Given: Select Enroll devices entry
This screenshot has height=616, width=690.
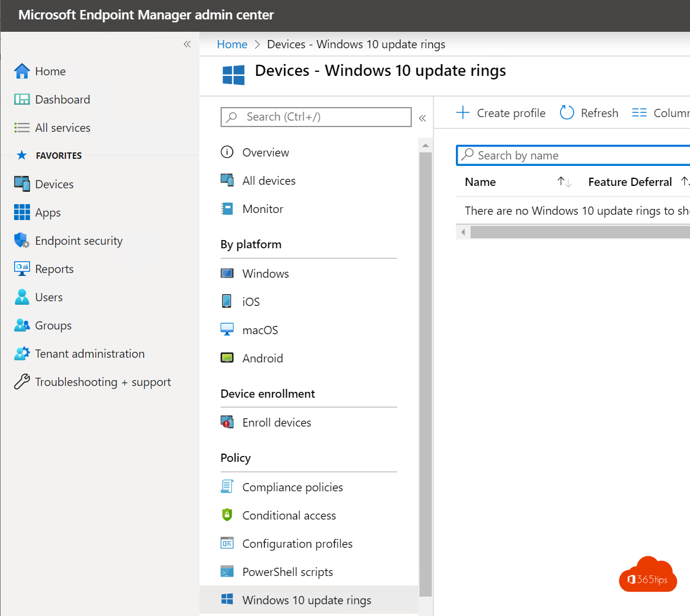Looking at the screenshot, I should [276, 422].
